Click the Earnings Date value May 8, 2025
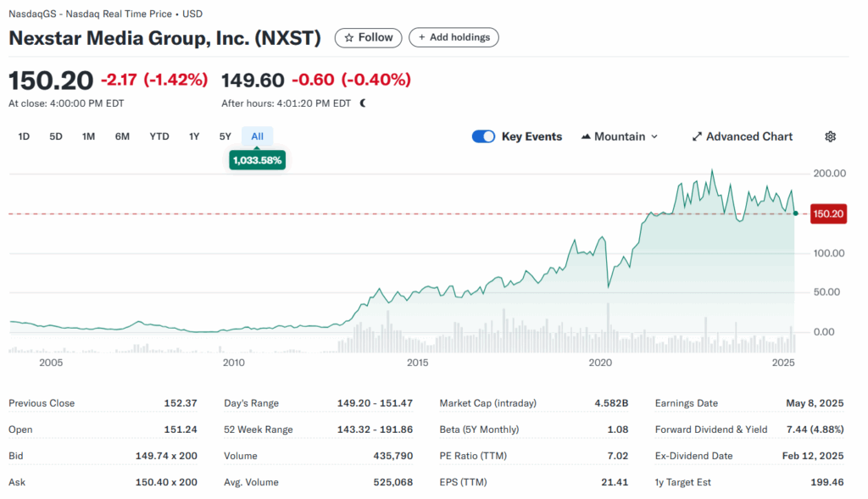Viewport: 868px width, 499px height. point(815,403)
